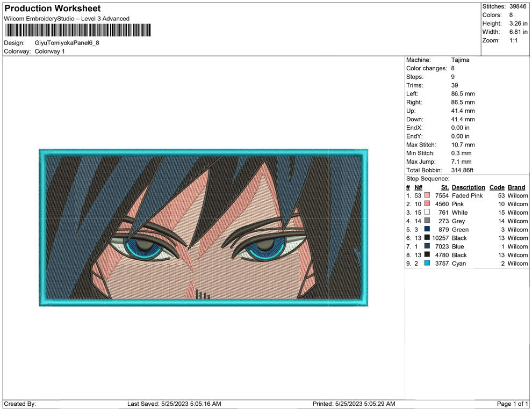The width and height of the screenshot is (532, 409).
Task: Click the Cyan description in row 9
Action: coord(458,264)
